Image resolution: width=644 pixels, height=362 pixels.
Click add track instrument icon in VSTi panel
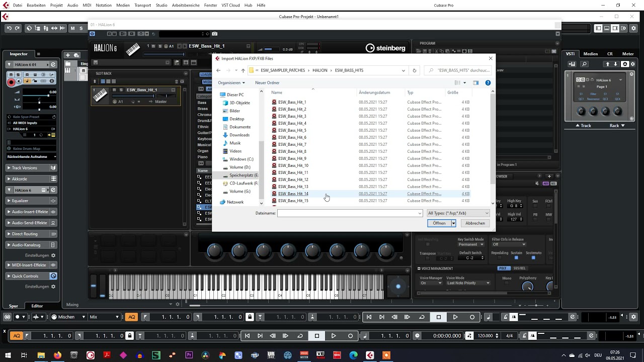pyautogui.click(x=572, y=64)
